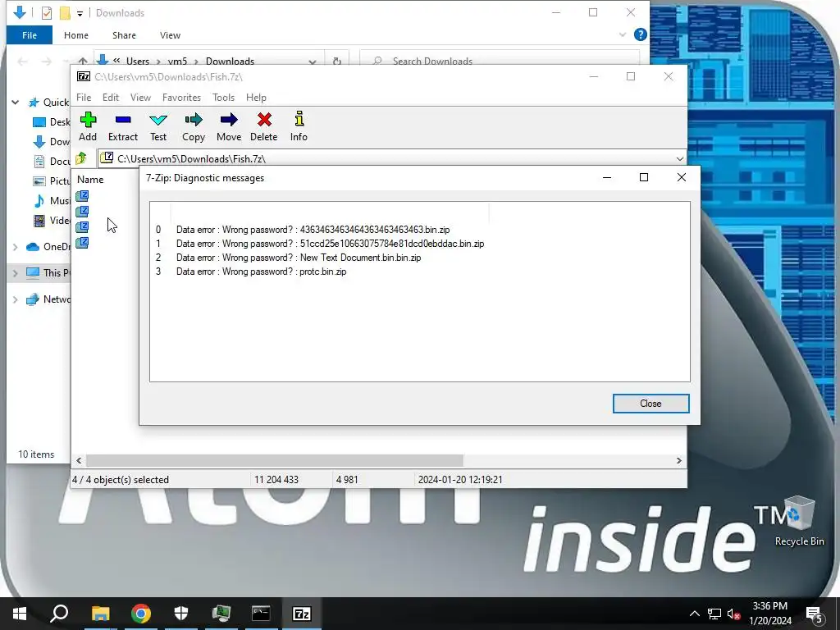Expand the 7-Zip address path dropdown
The height and width of the screenshot is (630, 840).
680,158
